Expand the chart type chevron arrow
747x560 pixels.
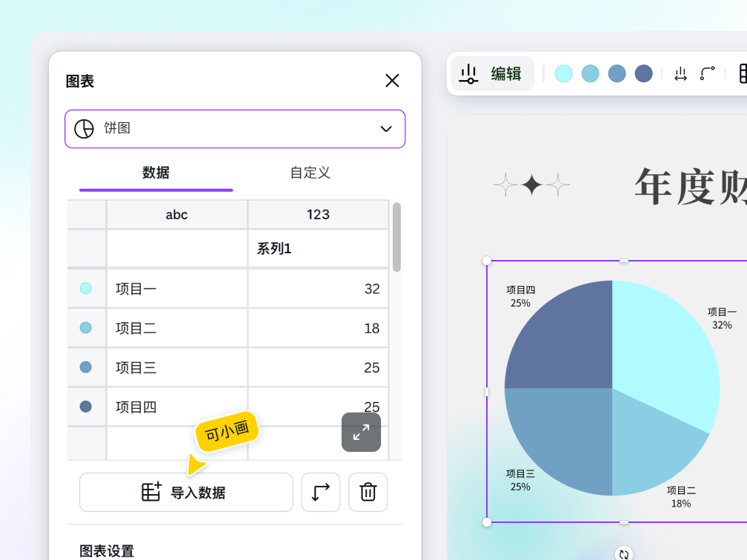tap(386, 129)
